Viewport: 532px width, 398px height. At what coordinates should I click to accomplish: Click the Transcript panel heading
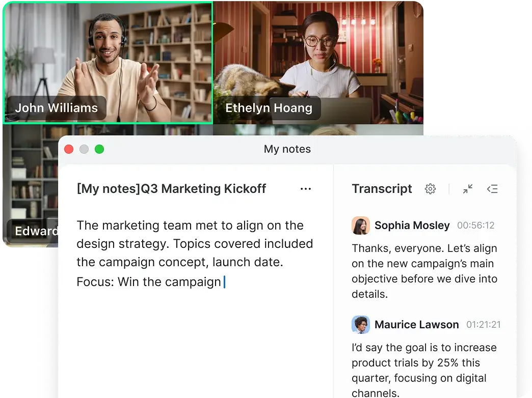click(382, 189)
